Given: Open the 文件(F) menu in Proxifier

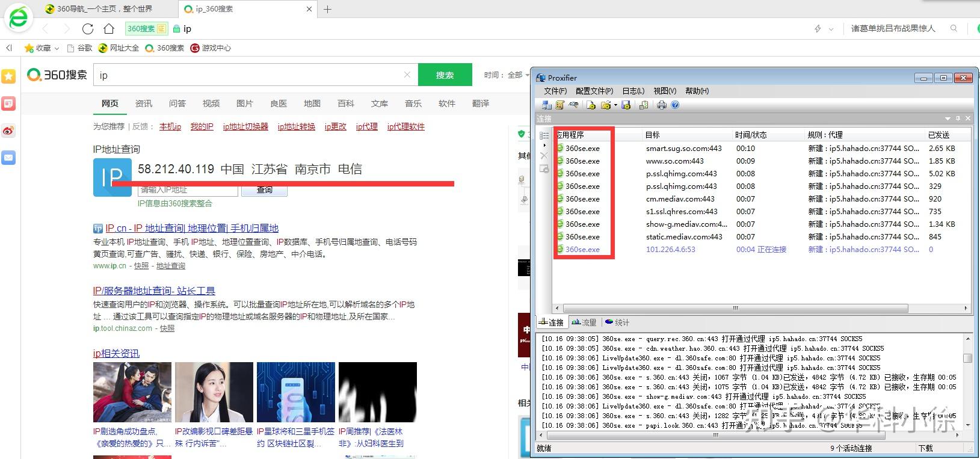Looking at the screenshot, I should click(555, 91).
